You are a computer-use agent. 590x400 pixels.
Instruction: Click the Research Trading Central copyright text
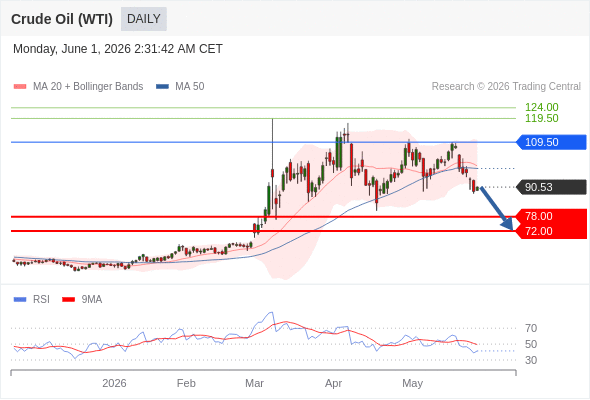pos(506,87)
